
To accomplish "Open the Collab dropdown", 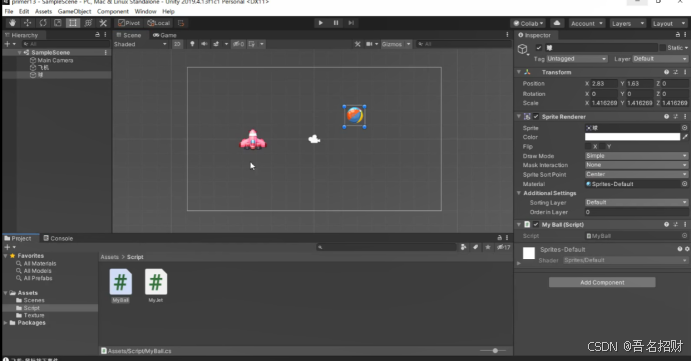I will coord(528,23).
